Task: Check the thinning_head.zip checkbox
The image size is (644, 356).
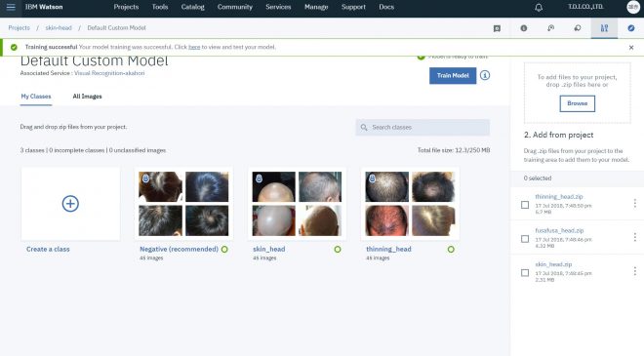Action: [x=525, y=205]
